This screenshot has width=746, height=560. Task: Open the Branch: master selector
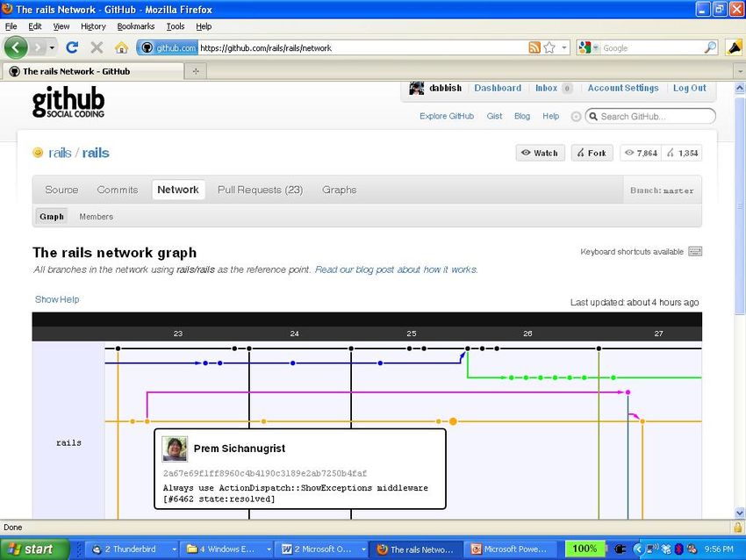click(x=662, y=190)
